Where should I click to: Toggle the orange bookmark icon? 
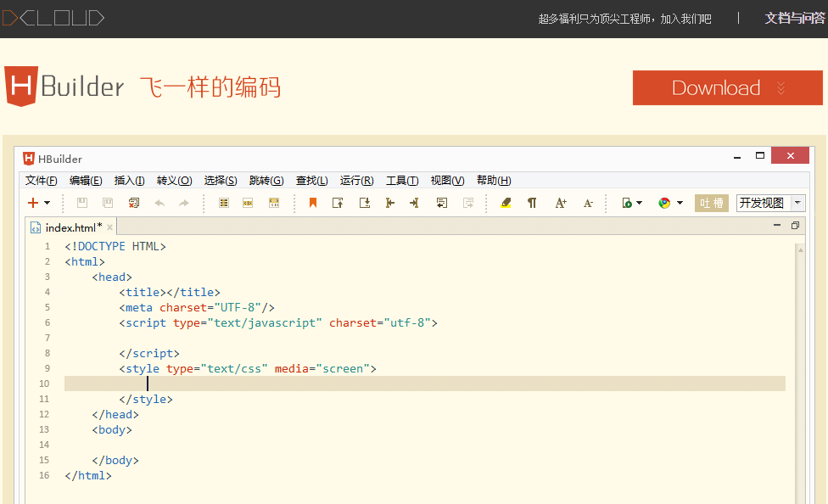tap(313, 203)
